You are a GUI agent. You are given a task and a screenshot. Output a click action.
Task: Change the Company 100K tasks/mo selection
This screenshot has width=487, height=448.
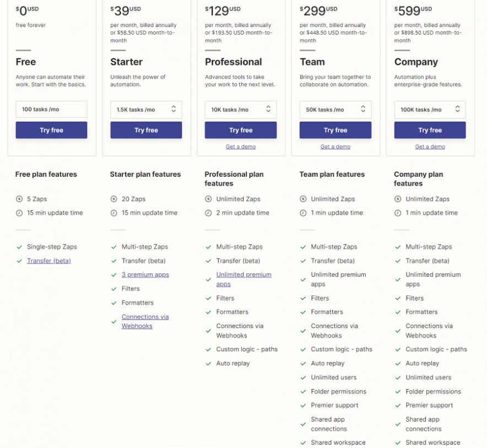coord(430,110)
